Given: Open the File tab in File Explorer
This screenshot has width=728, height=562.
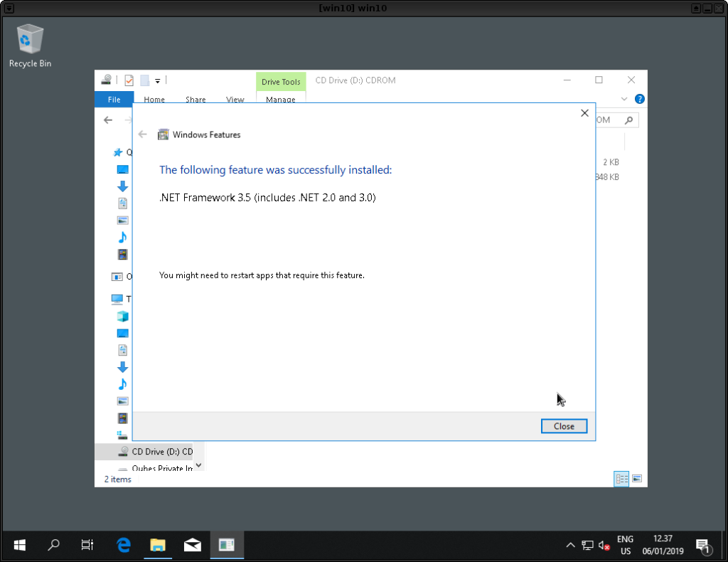Looking at the screenshot, I should (114, 100).
